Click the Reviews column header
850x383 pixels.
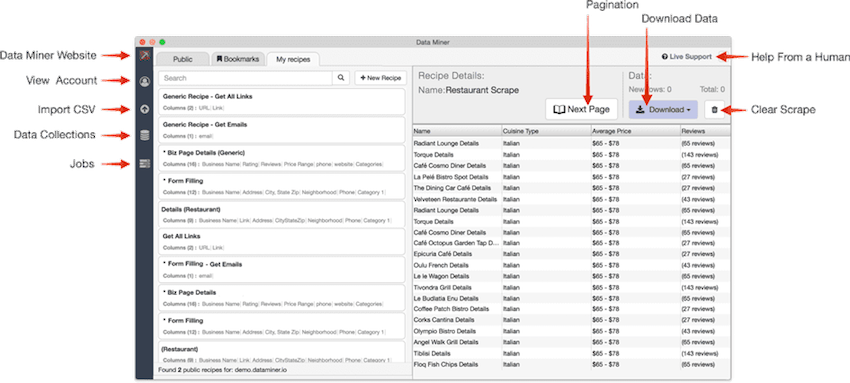tap(706, 131)
